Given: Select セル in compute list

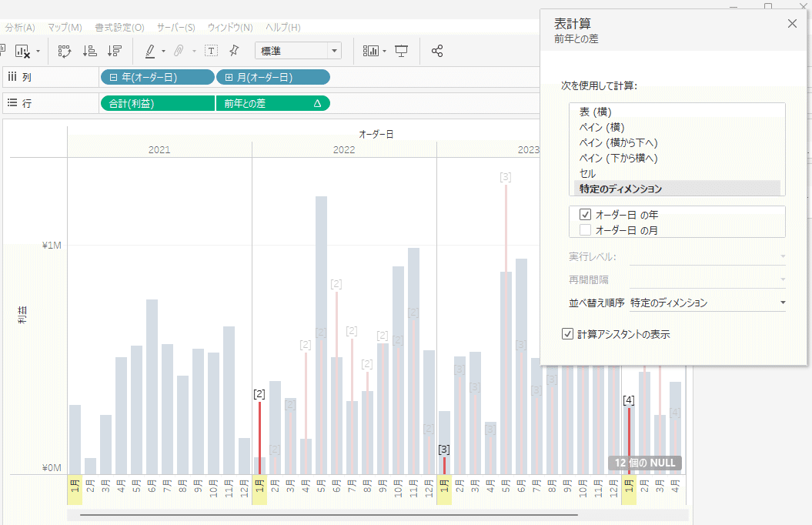Looking at the screenshot, I should click(x=677, y=173).
